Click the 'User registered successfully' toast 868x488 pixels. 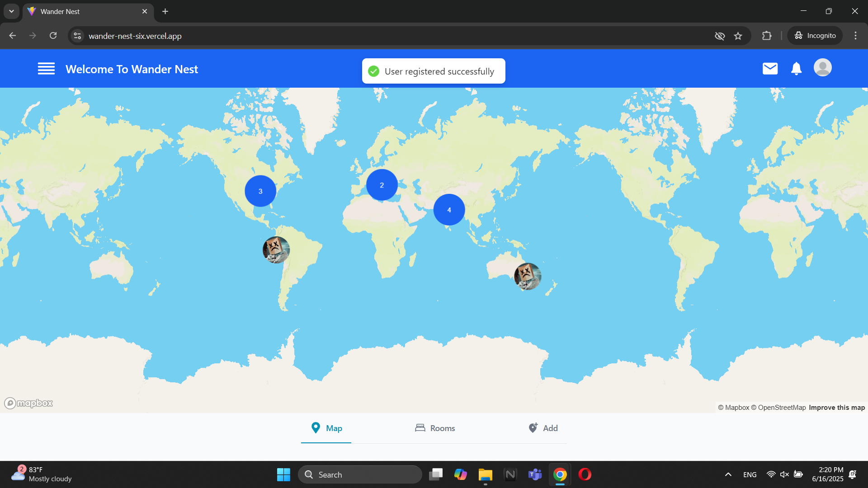434,71
